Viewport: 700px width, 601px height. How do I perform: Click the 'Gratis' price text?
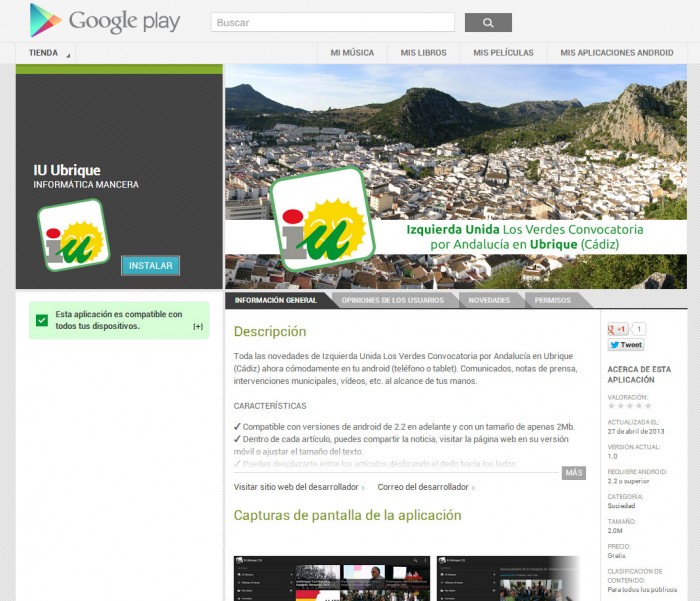click(616, 555)
